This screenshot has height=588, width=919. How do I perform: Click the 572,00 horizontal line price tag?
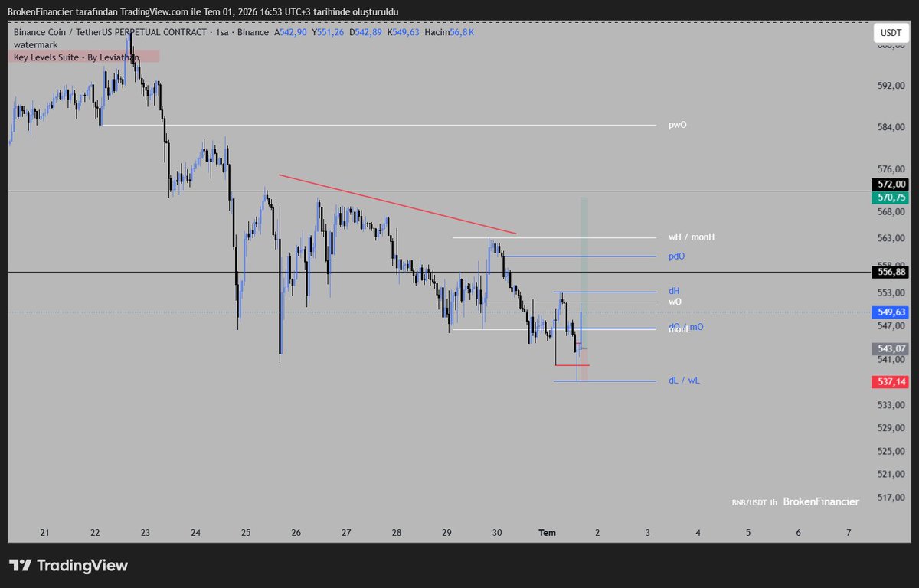click(x=890, y=184)
